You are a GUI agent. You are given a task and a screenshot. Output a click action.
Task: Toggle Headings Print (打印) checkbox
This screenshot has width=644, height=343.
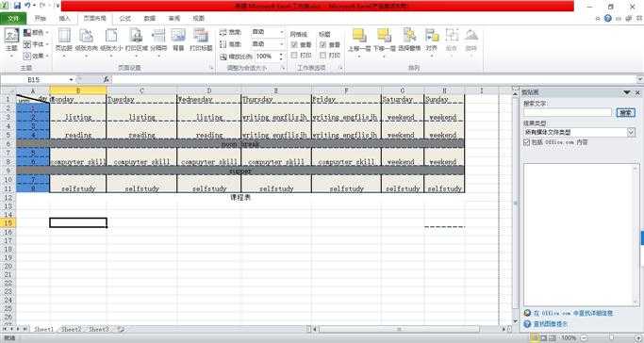coord(322,55)
